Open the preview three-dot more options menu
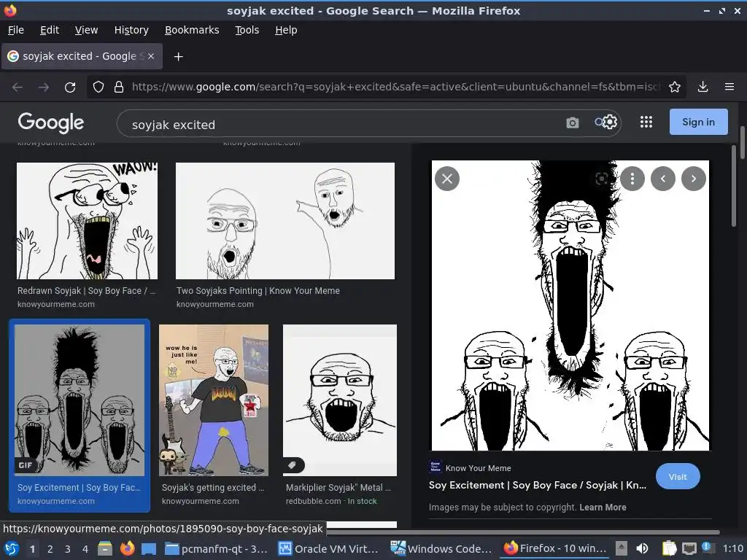Viewport: 747px width, 560px height. 632,179
